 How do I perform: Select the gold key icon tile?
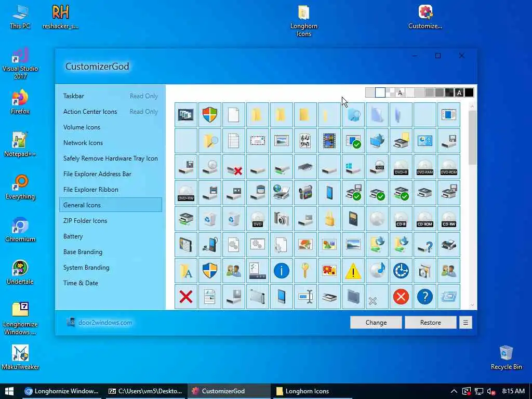click(x=305, y=271)
